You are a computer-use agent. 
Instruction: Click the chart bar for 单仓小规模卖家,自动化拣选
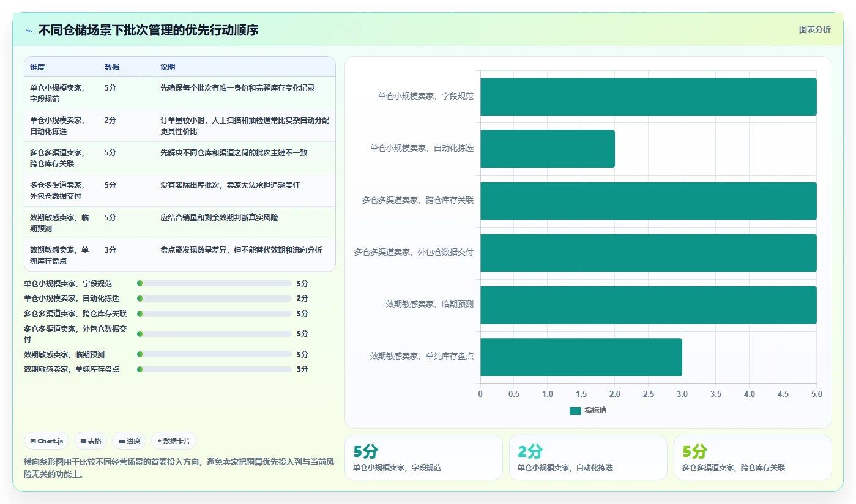(547, 149)
